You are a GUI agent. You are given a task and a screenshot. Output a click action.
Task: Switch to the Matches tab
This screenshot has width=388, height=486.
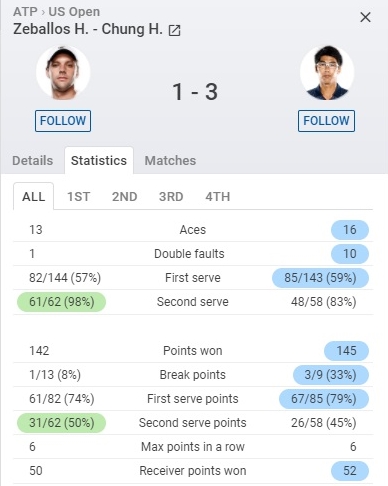pyautogui.click(x=170, y=160)
